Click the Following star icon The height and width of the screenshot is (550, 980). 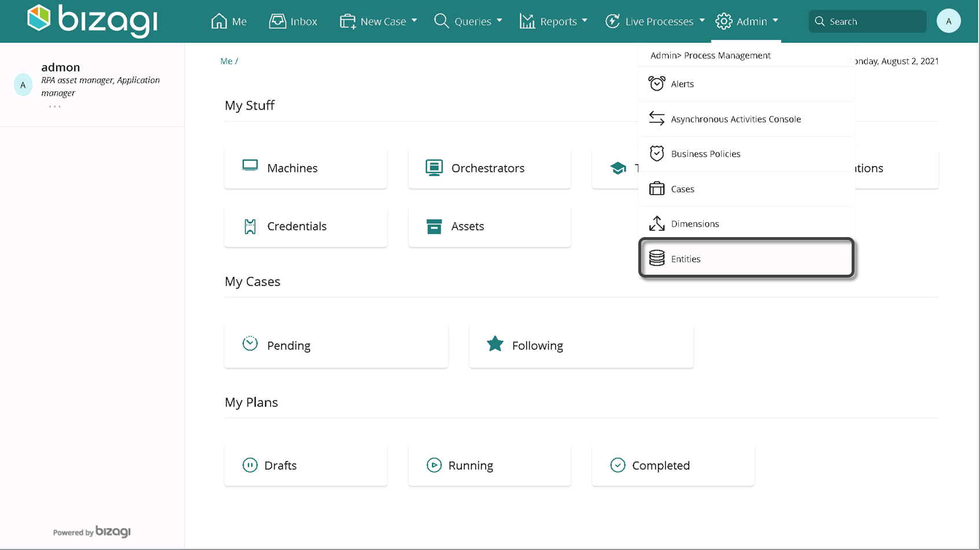pos(495,344)
